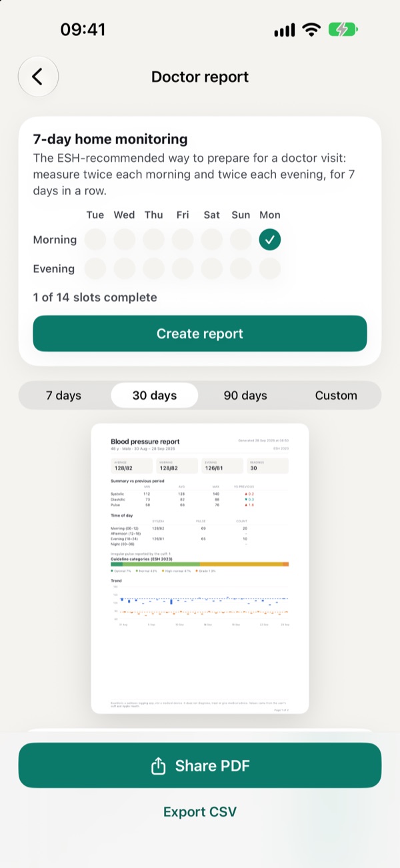Mark the Sunday morning slot

click(x=241, y=240)
